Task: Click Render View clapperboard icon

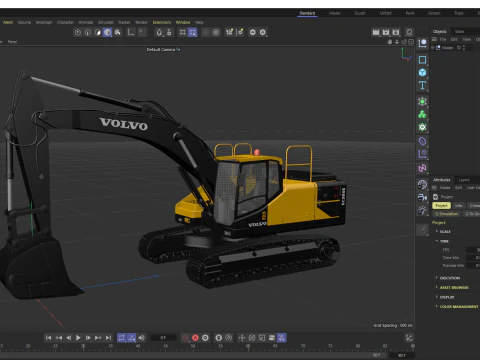Action: coord(376,32)
